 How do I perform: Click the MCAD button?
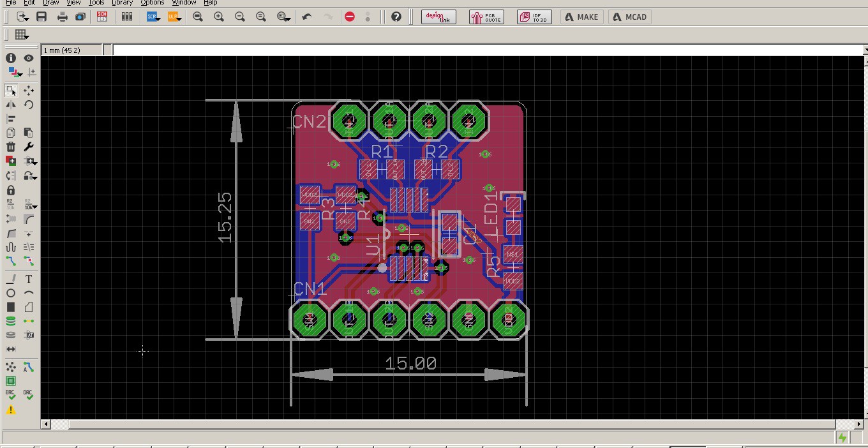pyautogui.click(x=630, y=17)
